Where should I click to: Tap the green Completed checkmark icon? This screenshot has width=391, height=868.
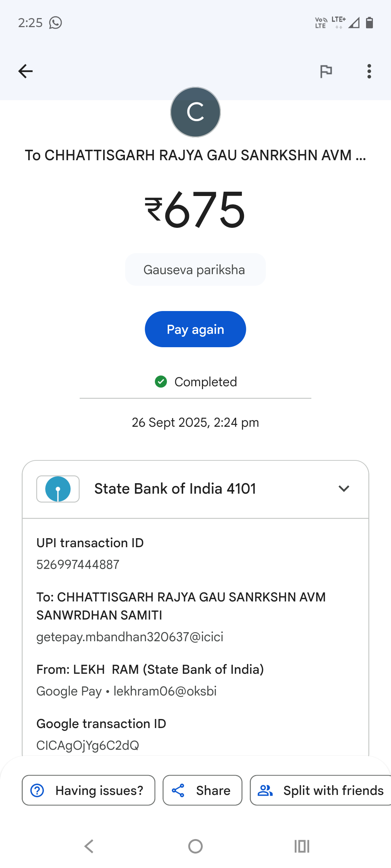pos(161,382)
